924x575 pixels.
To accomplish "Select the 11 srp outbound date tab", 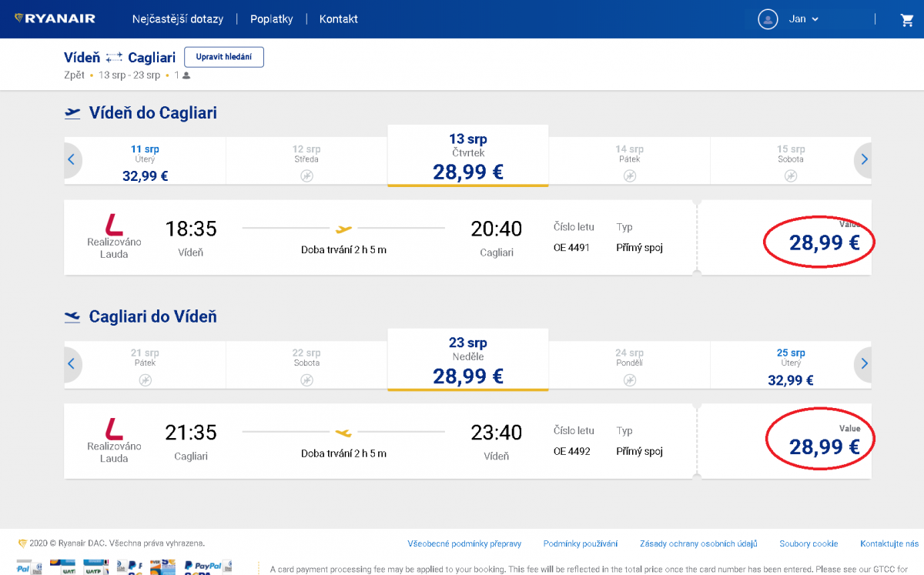I will [x=145, y=162].
